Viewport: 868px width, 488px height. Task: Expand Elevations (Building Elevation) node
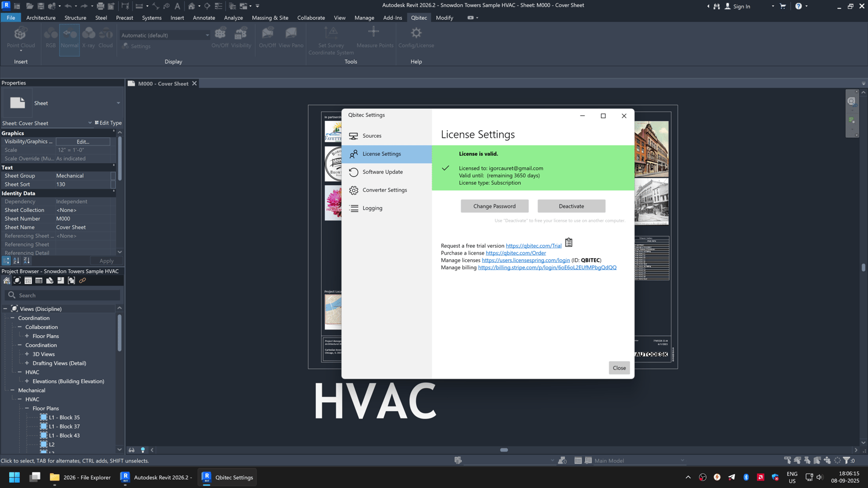pyautogui.click(x=27, y=381)
